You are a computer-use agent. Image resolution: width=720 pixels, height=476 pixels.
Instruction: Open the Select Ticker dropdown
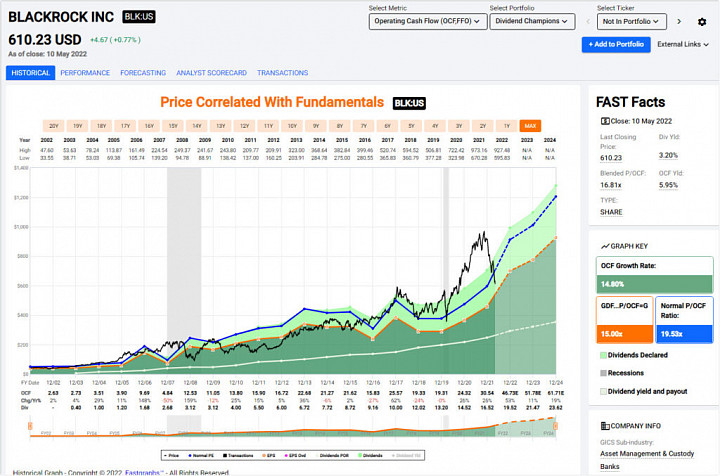[x=631, y=22]
